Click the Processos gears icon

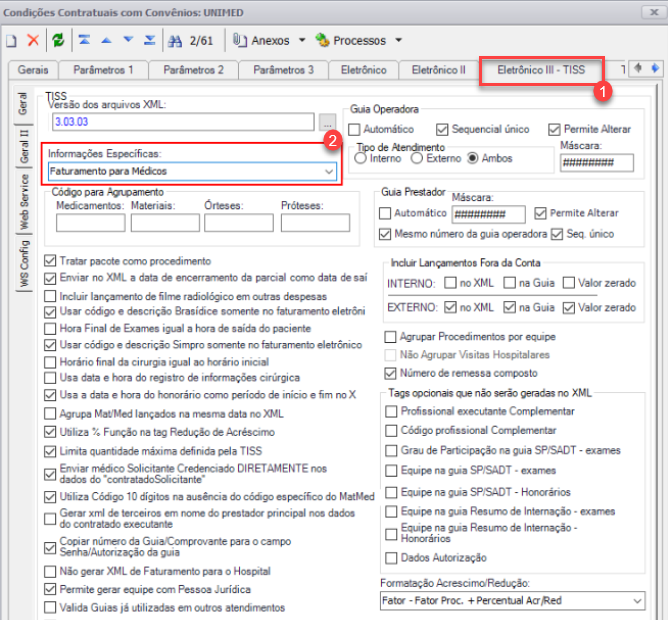pyautogui.click(x=322, y=40)
